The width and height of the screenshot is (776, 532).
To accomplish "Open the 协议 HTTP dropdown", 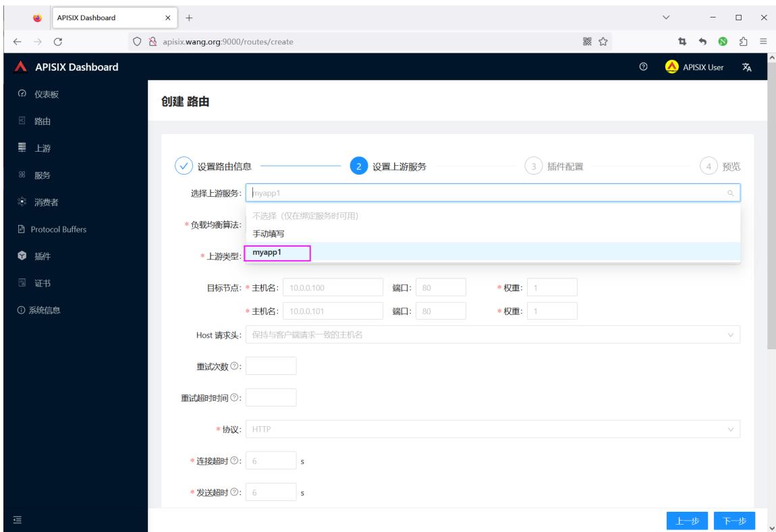I will 493,429.
